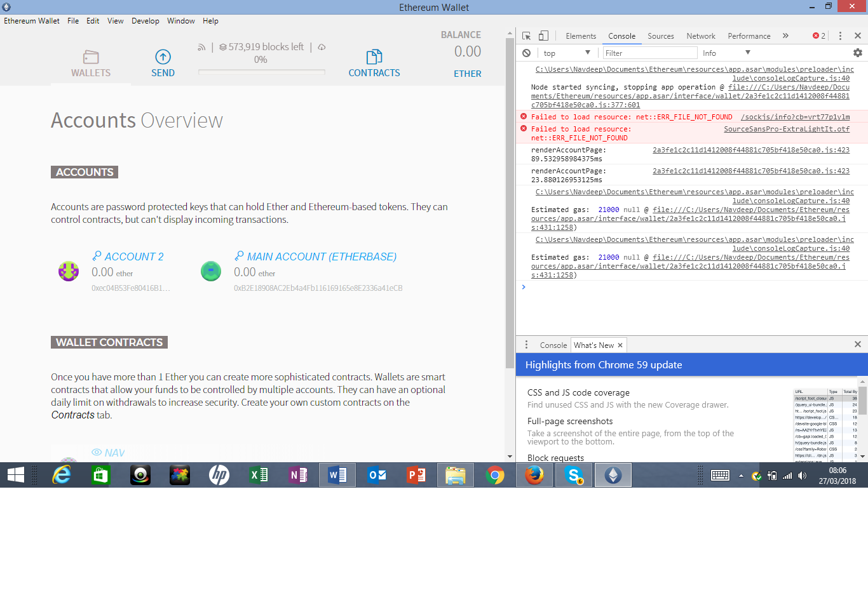Click the blocks-left stack icon
Viewport: 868px width, 614px height.
(x=222, y=46)
